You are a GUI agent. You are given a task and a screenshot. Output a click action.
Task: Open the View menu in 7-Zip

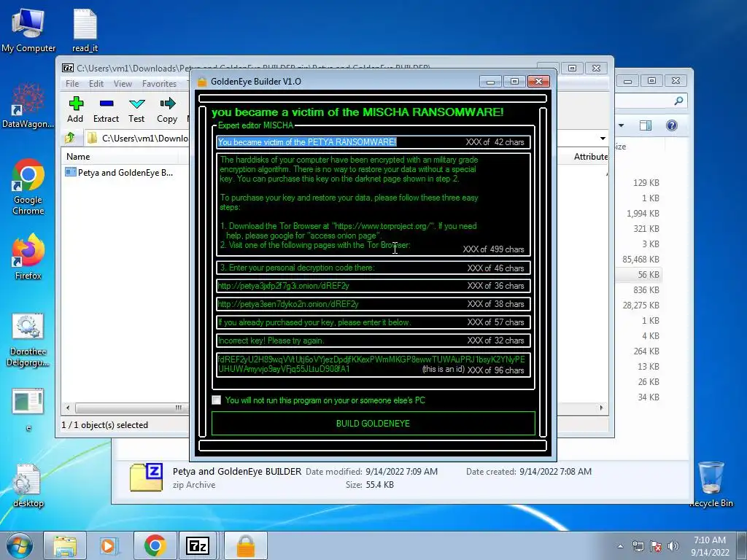coord(123,84)
